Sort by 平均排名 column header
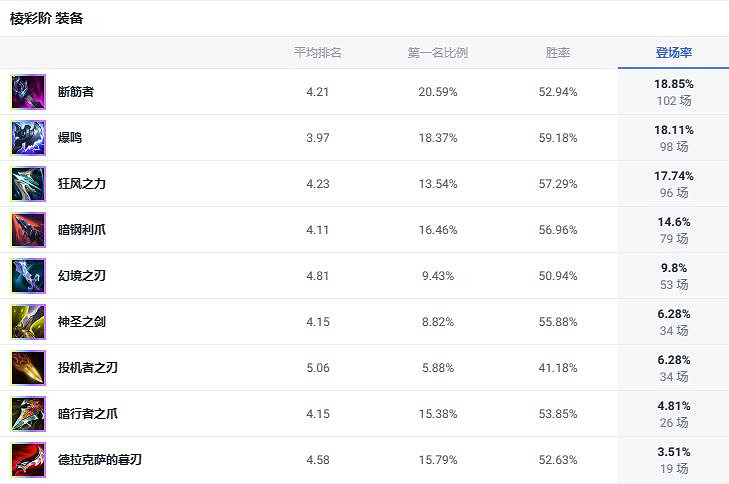 [x=318, y=53]
